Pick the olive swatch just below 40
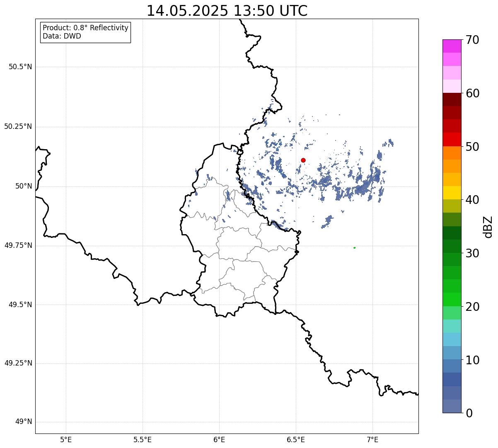498x448 pixels. point(452,206)
